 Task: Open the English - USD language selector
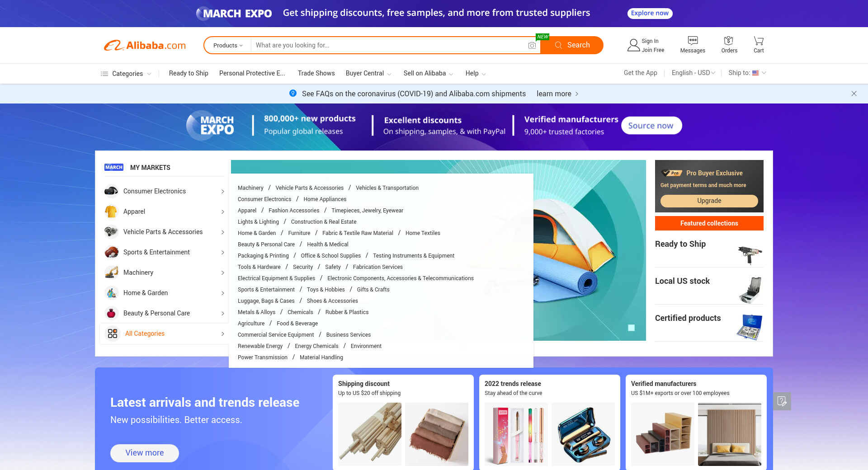pyautogui.click(x=693, y=73)
